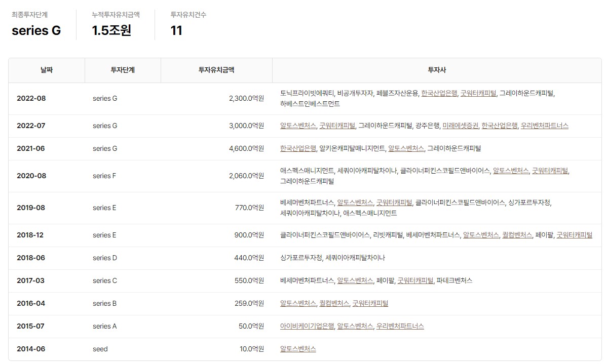Screen dimensions: 605x364
Task: Click the 날짜 column header
Action: coord(47,70)
